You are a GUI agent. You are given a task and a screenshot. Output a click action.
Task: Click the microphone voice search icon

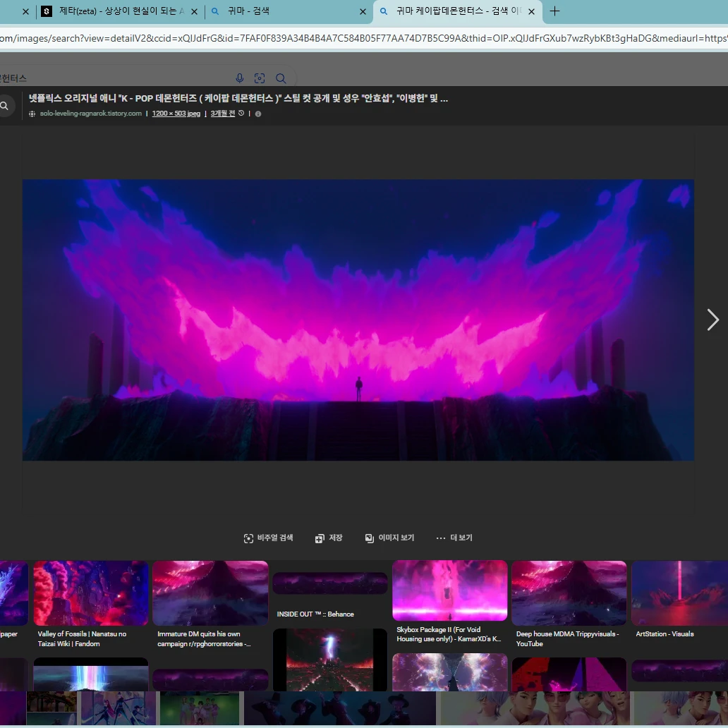coord(240,78)
